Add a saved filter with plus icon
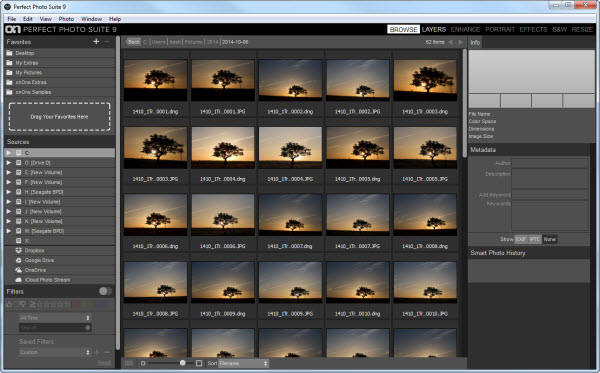The height and width of the screenshot is (373, 600). (x=96, y=352)
